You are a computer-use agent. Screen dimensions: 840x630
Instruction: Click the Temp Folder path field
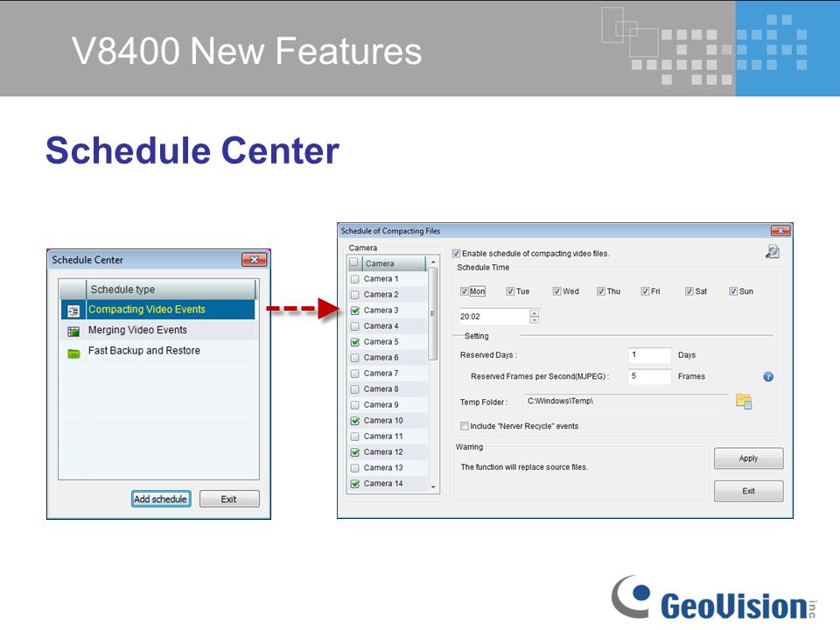click(x=626, y=402)
